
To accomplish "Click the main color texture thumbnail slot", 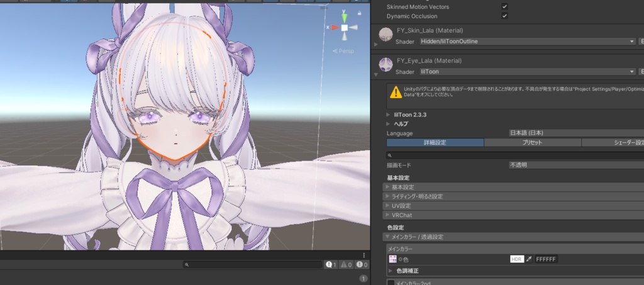I will point(392,259).
